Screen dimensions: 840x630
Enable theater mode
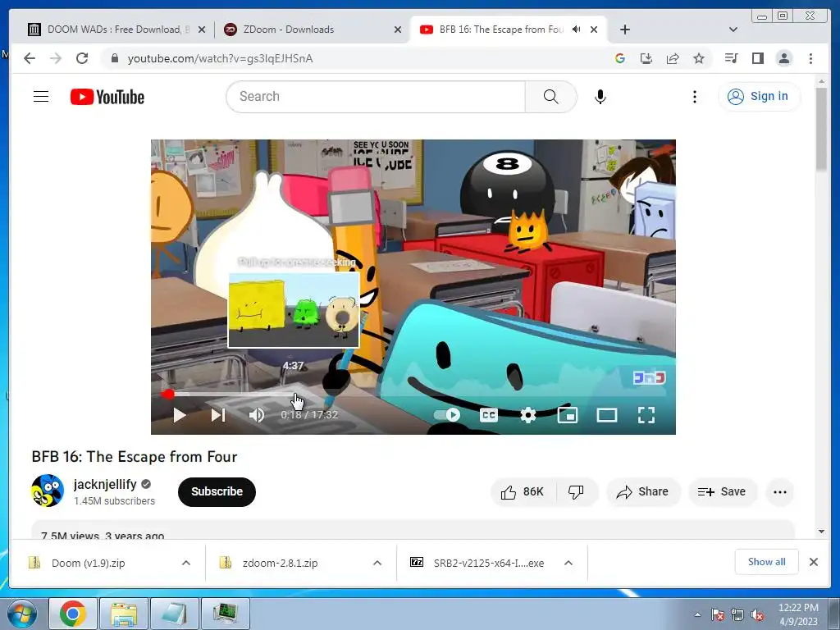point(607,415)
